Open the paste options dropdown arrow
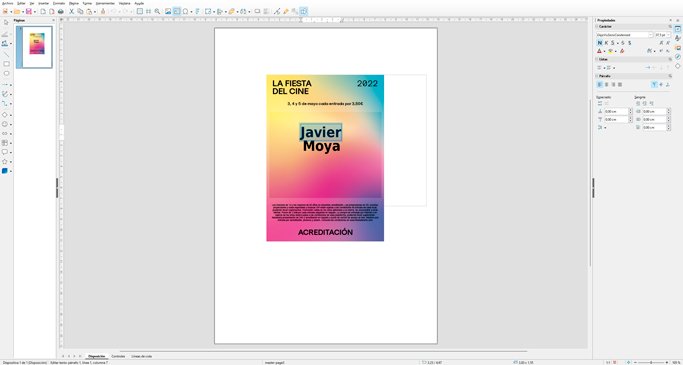Image resolution: width=683 pixels, height=365 pixels. [95, 11]
